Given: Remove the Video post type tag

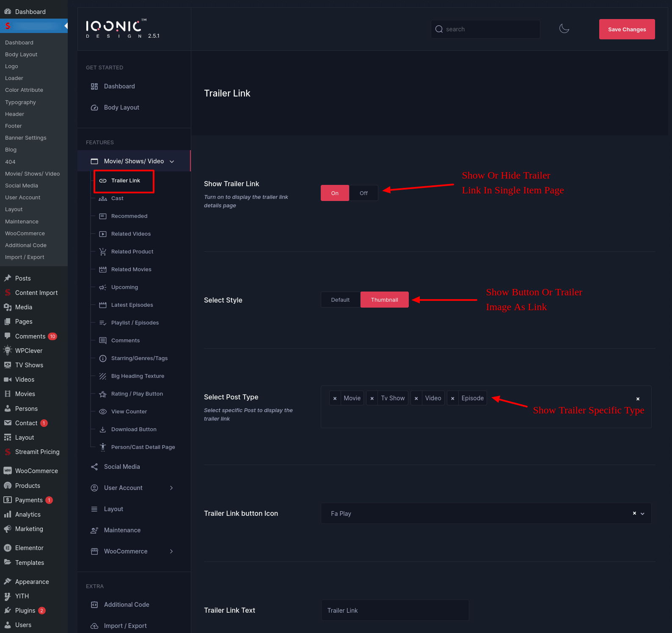Looking at the screenshot, I should click(x=416, y=398).
